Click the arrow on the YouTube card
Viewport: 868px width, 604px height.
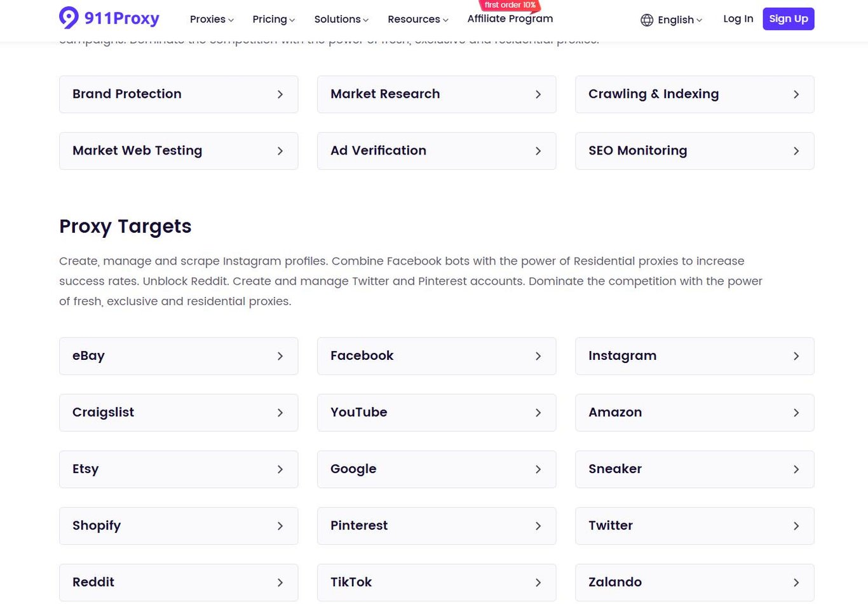[x=538, y=413]
